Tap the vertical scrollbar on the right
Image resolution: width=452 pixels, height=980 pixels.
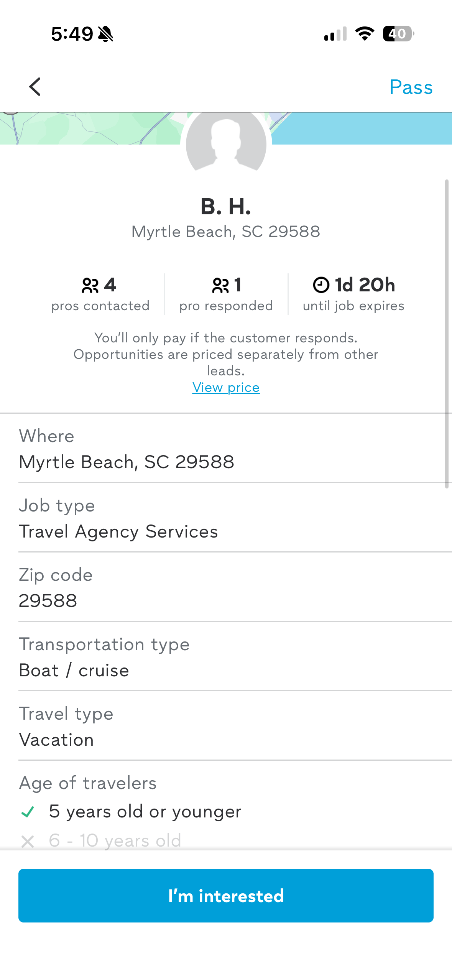(447, 334)
